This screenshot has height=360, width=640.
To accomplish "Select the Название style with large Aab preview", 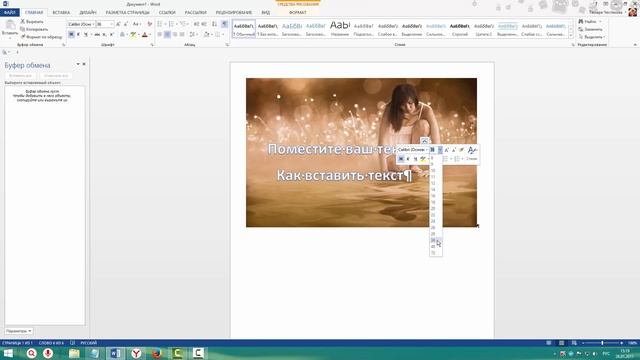I will coord(340,29).
